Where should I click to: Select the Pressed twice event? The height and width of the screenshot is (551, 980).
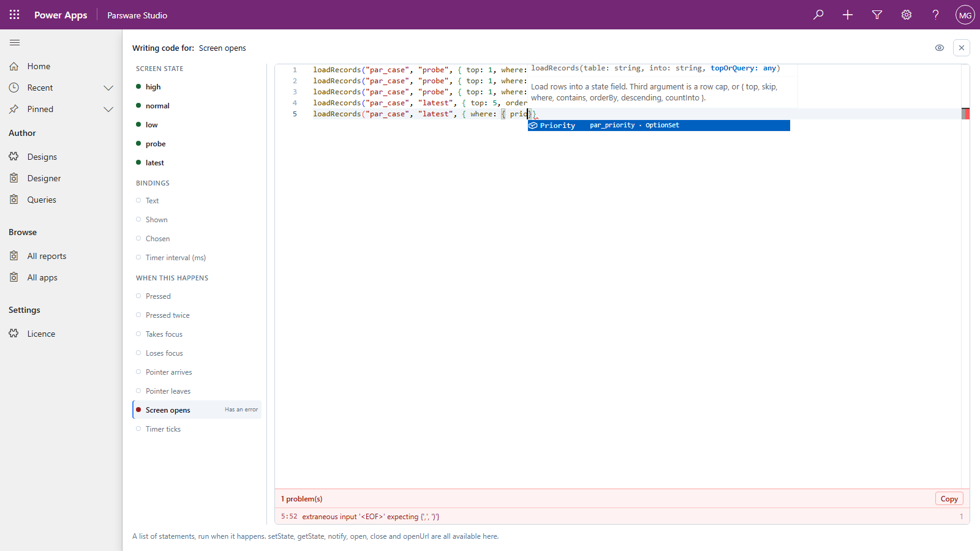click(197, 315)
